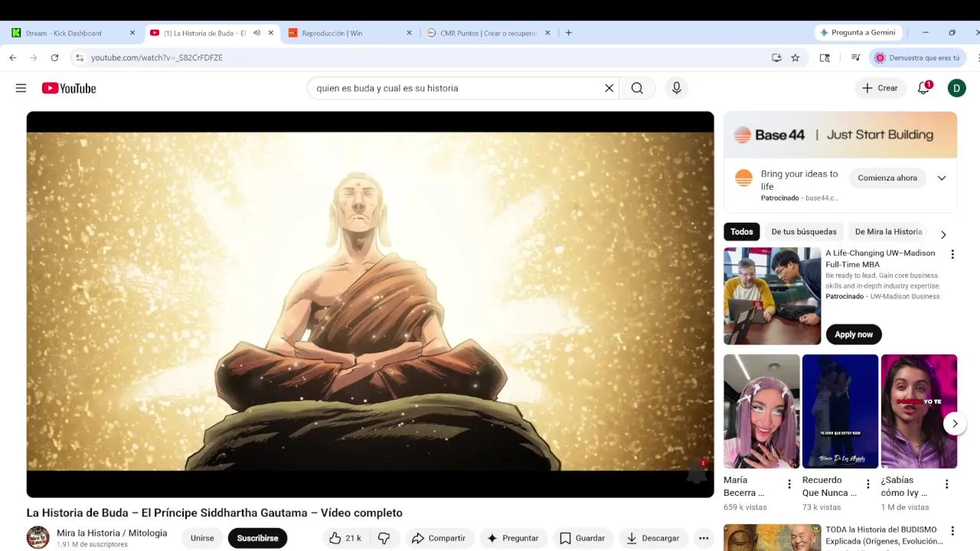Click Base 44 Just Start Building banner

pos(840,135)
